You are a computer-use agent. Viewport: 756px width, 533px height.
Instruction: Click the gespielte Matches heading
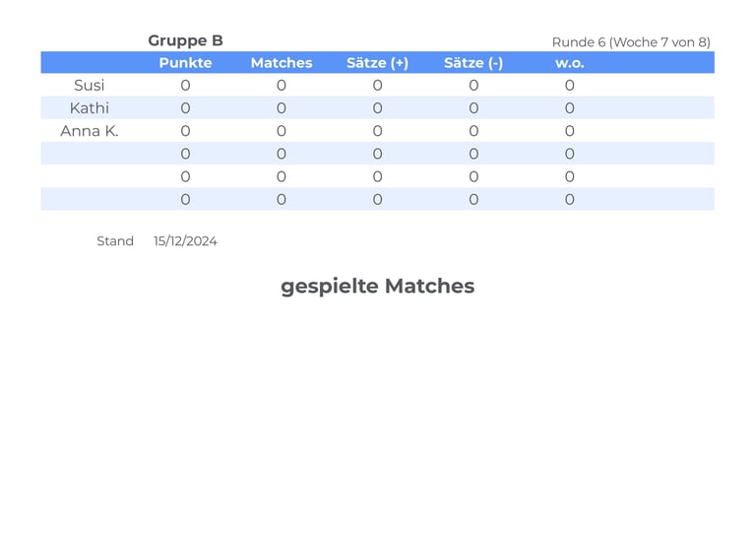click(x=378, y=287)
